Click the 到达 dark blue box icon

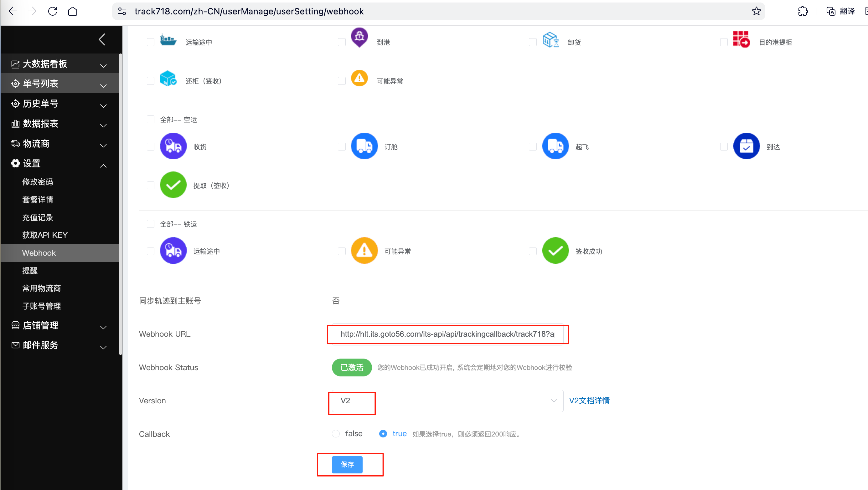pos(747,146)
